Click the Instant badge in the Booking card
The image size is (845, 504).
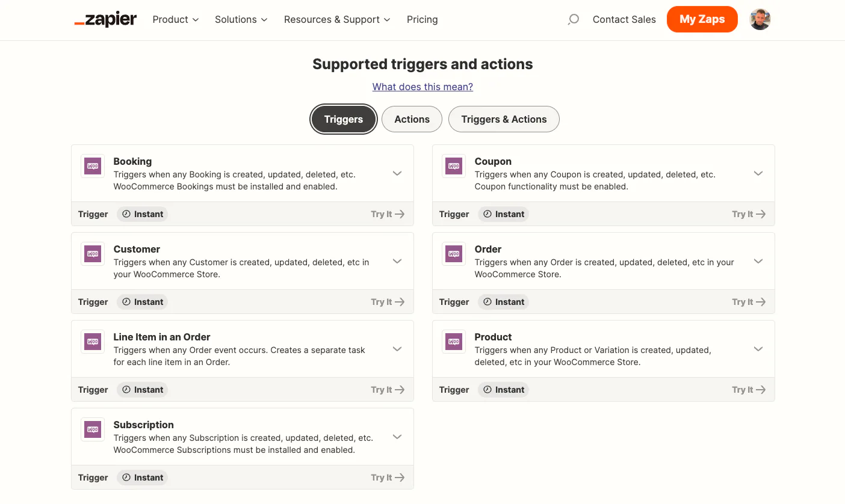pos(142,214)
